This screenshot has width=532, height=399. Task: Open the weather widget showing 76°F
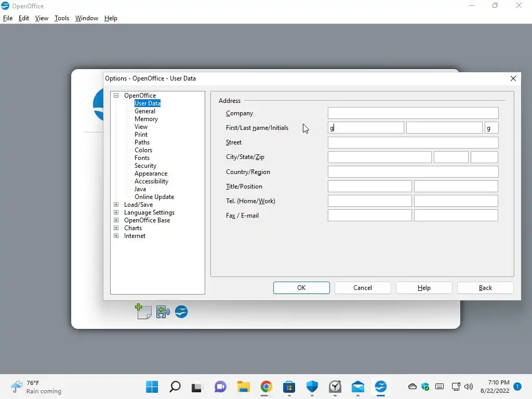pyautogui.click(x=36, y=387)
